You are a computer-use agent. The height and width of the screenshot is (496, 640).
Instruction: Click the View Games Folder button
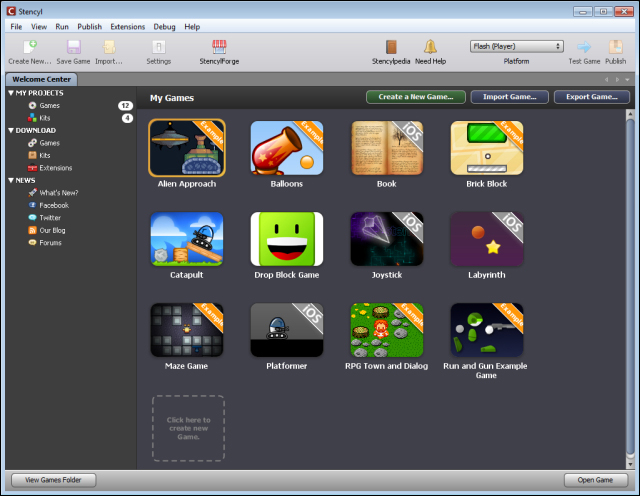tap(53, 480)
